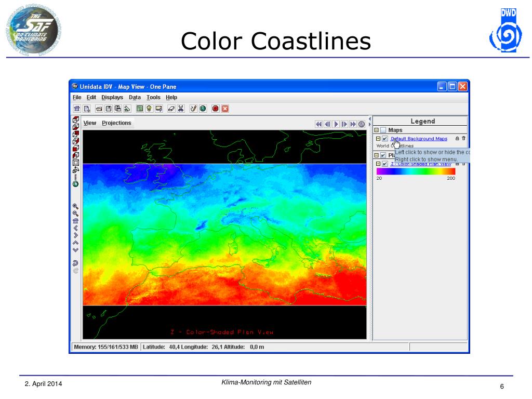Viewport: 532px width, 399px height.
Task: Click the single floppy disk save icon
Action: point(109,109)
